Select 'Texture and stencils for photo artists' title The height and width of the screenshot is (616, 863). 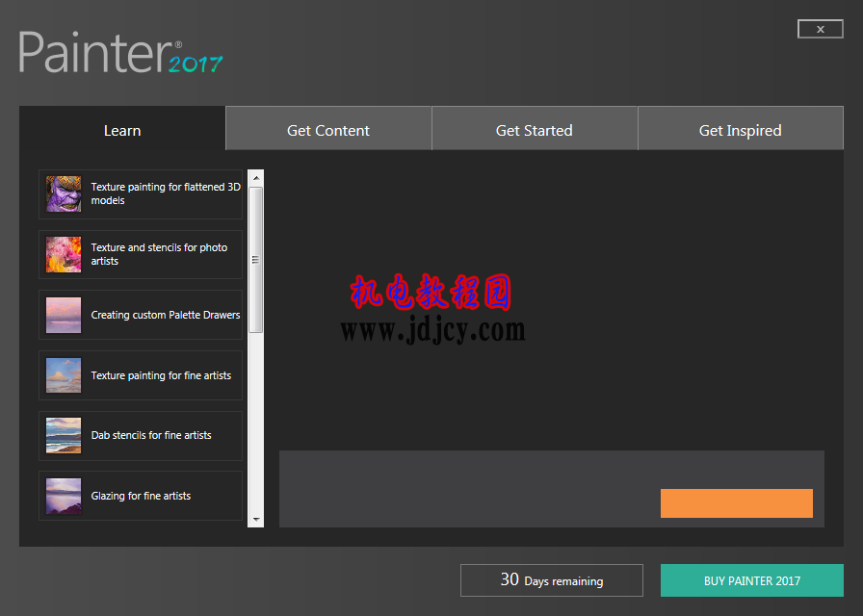point(159,254)
